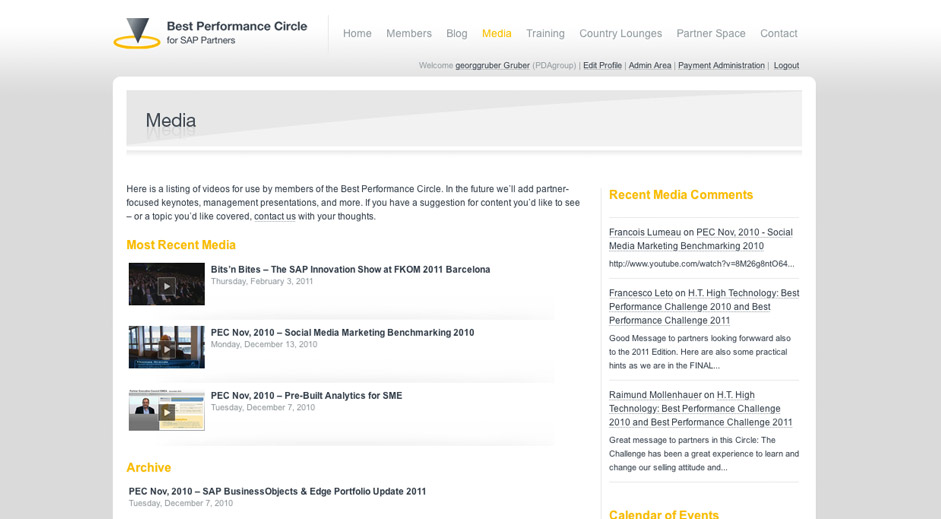Click the 'contact us' link in intro text
941x519 pixels.
(x=275, y=217)
